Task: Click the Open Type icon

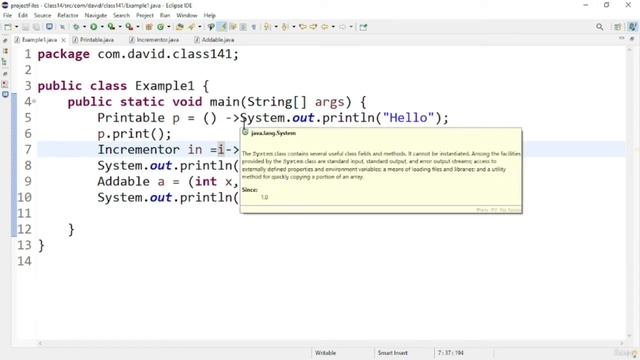Action: tap(179, 27)
